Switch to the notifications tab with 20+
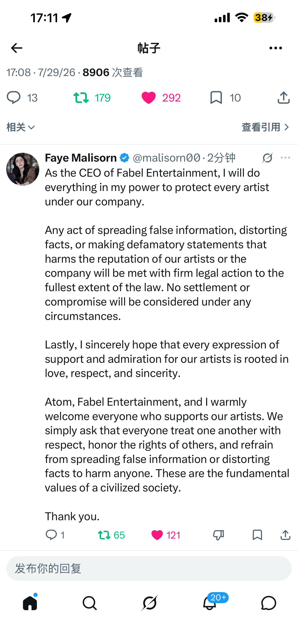The height and width of the screenshot is (644, 298). [210, 603]
